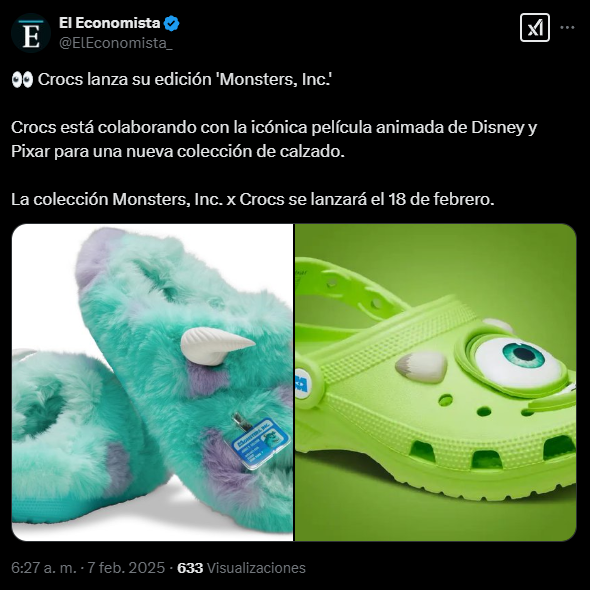Click the 7 feb. 2025 post date
The width and height of the screenshot is (590, 590).
(126, 567)
